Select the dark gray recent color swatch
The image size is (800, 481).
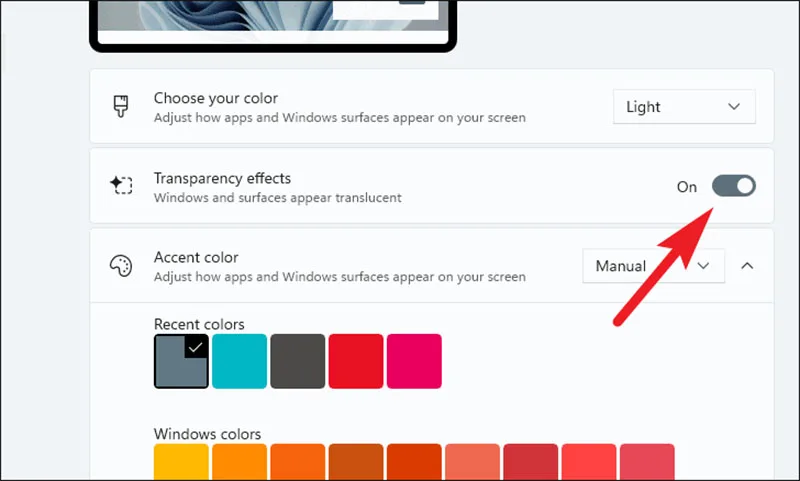(x=297, y=361)
